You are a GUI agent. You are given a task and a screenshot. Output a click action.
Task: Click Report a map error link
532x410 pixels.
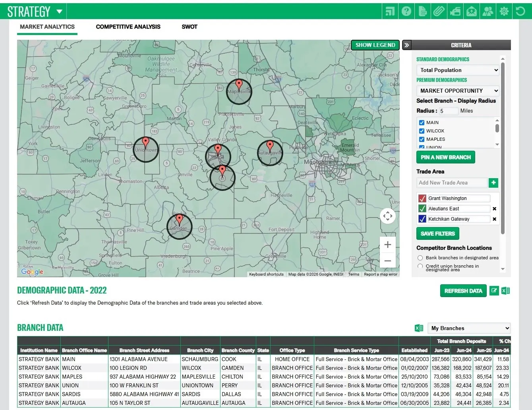[x=381, y=274]
